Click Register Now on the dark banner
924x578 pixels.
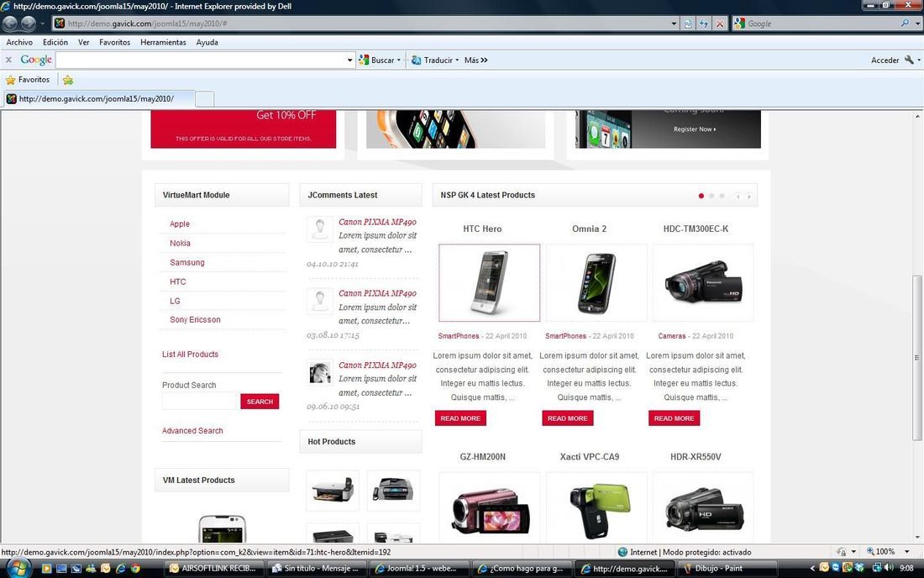pos(695,129)
